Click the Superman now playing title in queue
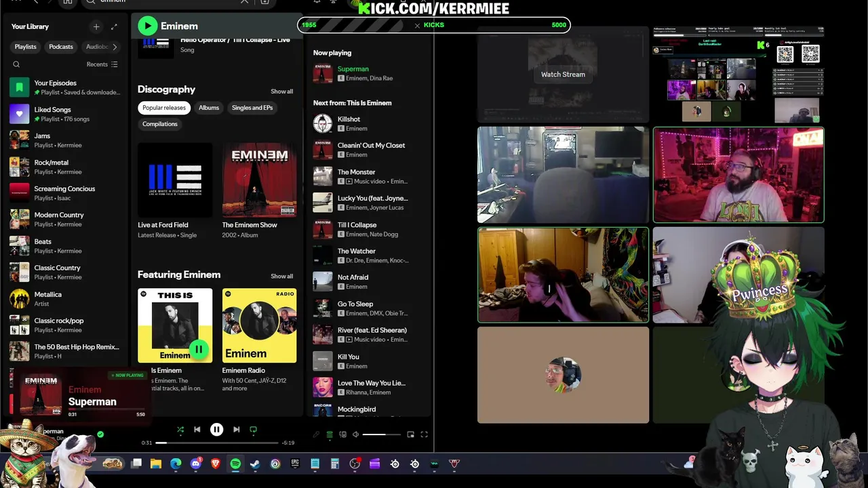This screenshot has height=488, width=868. coord(353,69)
